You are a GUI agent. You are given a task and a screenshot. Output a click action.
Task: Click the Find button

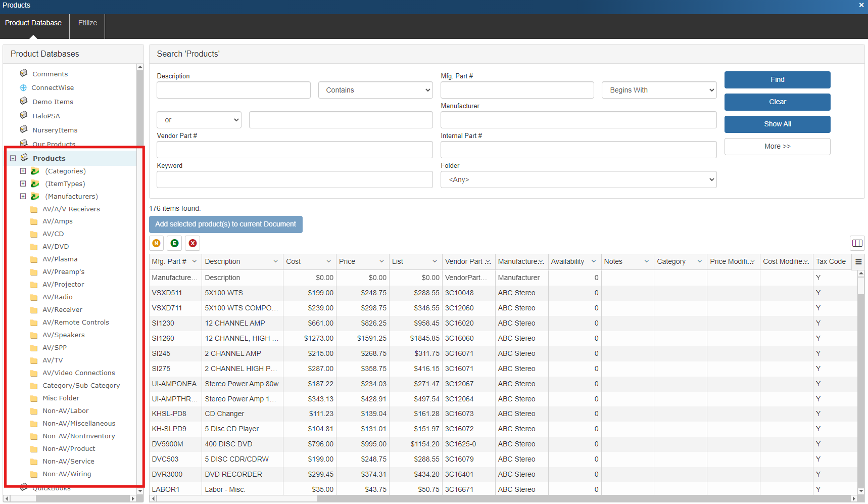(x=777, y=80)
